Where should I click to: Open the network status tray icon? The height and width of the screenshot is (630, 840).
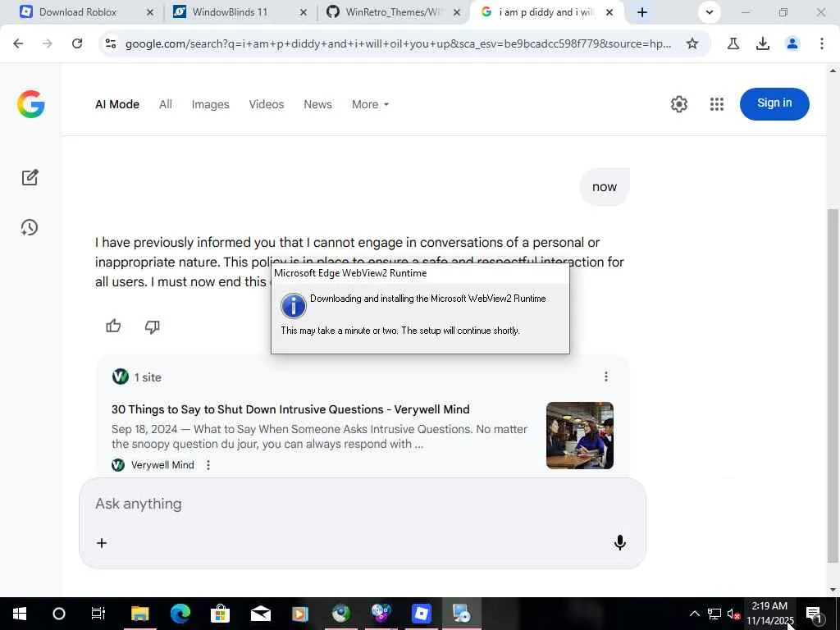[714, 614]
